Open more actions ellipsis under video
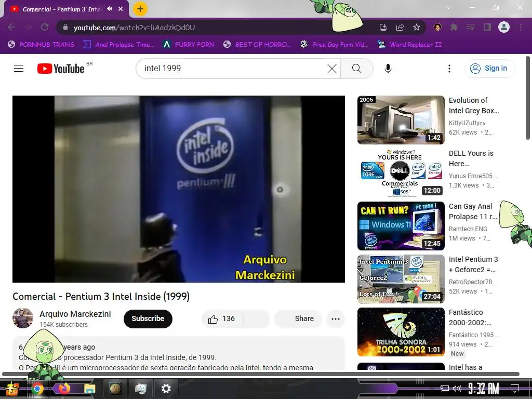The width and height of the screenshot is (532, 399). [x=336, y=319]
